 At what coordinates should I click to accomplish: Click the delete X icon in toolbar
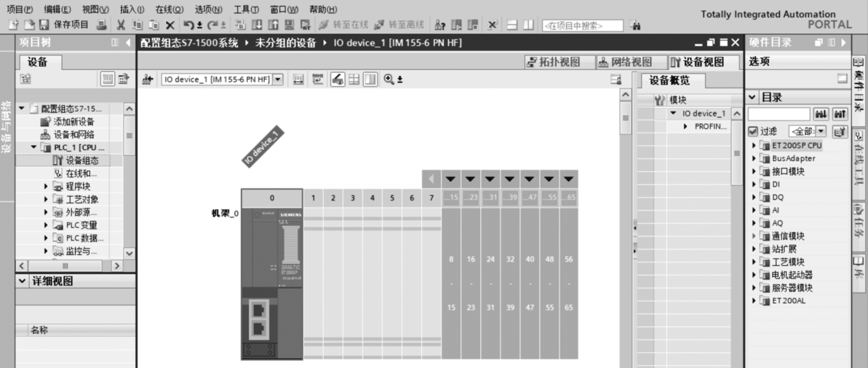(170, 25)
